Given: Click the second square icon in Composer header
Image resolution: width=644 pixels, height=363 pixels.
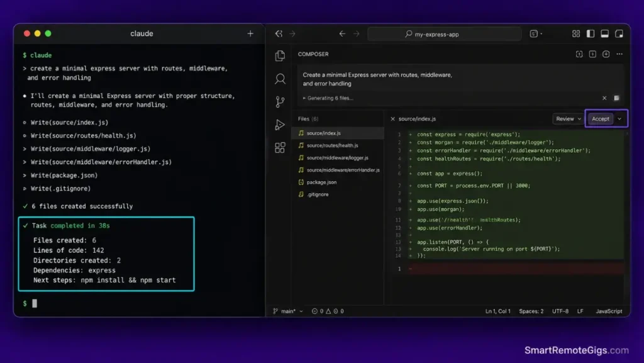Looking at the screenshot, I should click(x=592, y=54).
